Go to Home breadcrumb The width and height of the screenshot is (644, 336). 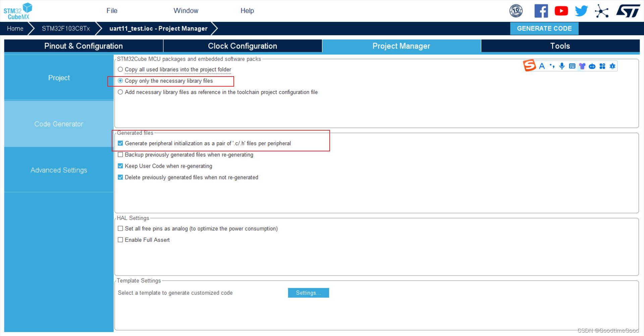tap(15, 29)
